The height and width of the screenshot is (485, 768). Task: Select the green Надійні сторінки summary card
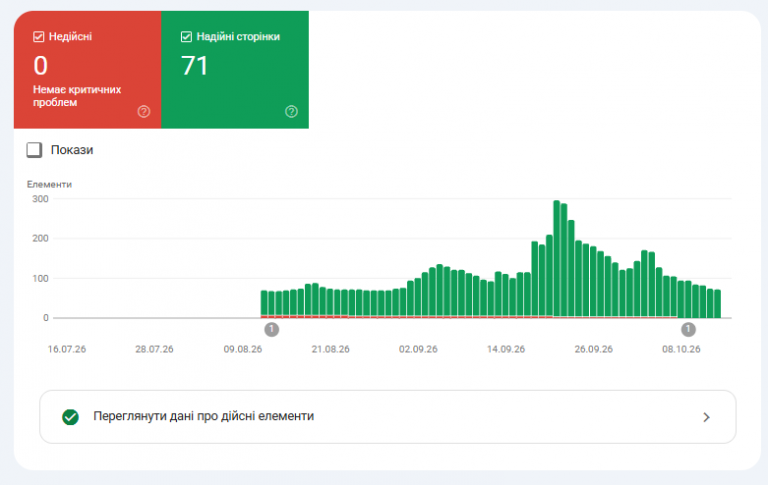[235, 70]
